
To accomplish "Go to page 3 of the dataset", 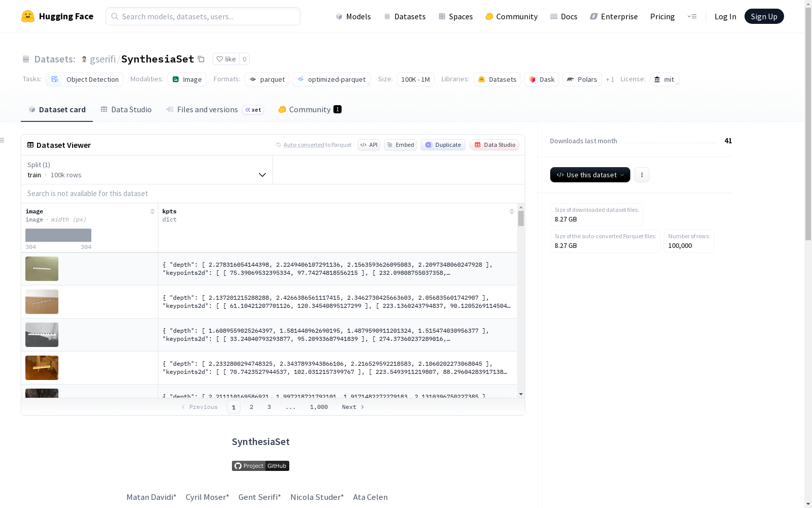I will pos(269,407).
